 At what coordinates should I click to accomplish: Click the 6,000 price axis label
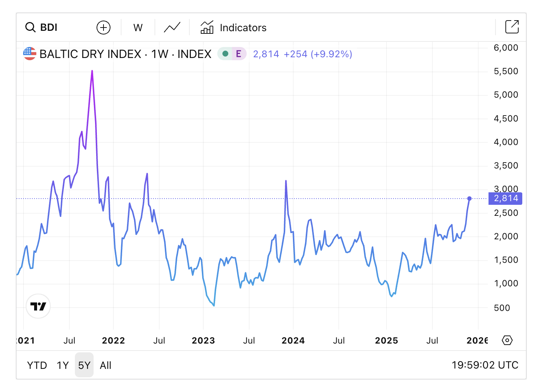pyautogui.click(x=506, y=48)
